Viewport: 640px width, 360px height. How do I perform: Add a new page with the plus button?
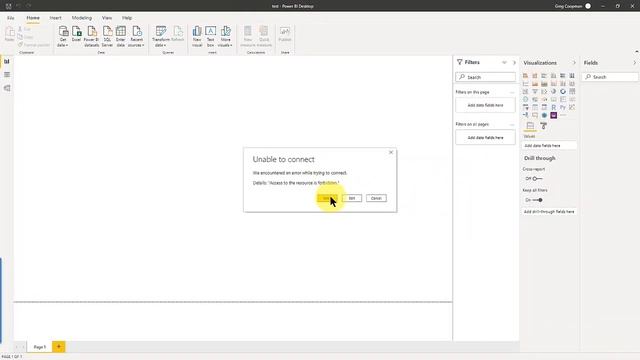pyautogui.click(x=59, y=347)
